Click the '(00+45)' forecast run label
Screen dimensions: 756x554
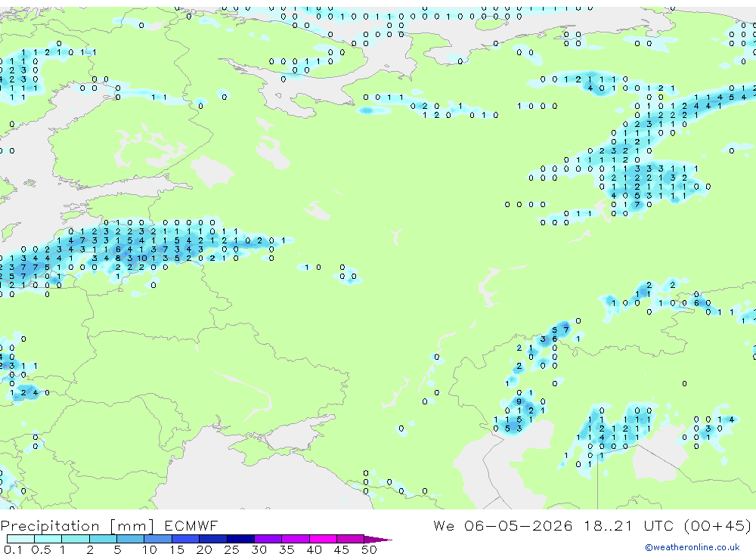(x=717, y=525)
